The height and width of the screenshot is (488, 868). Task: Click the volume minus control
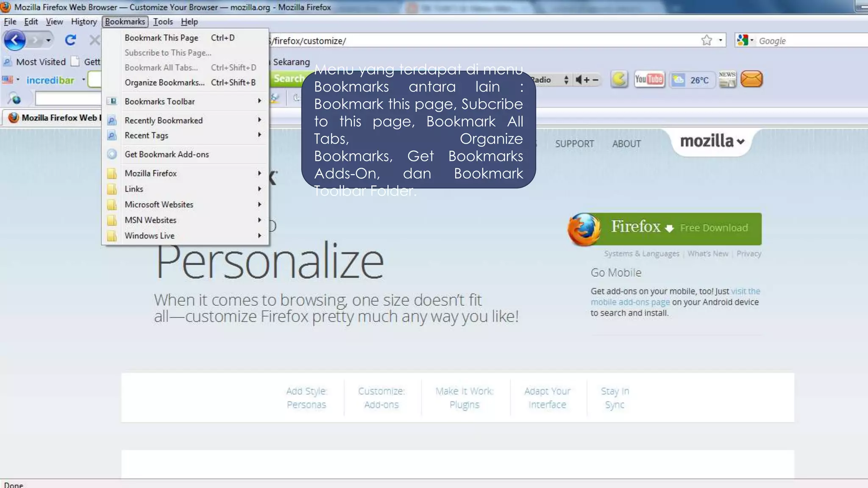595,80
